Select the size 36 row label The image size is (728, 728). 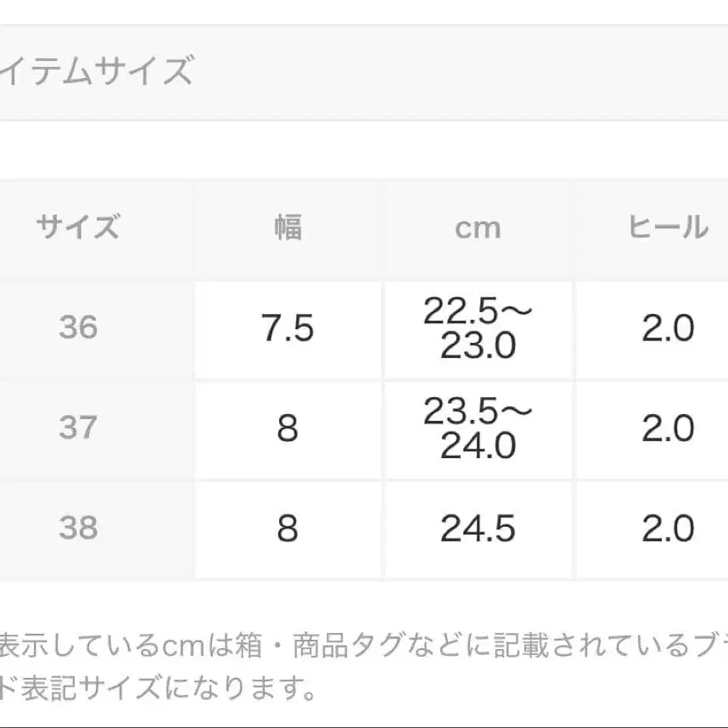pos(78,328)
